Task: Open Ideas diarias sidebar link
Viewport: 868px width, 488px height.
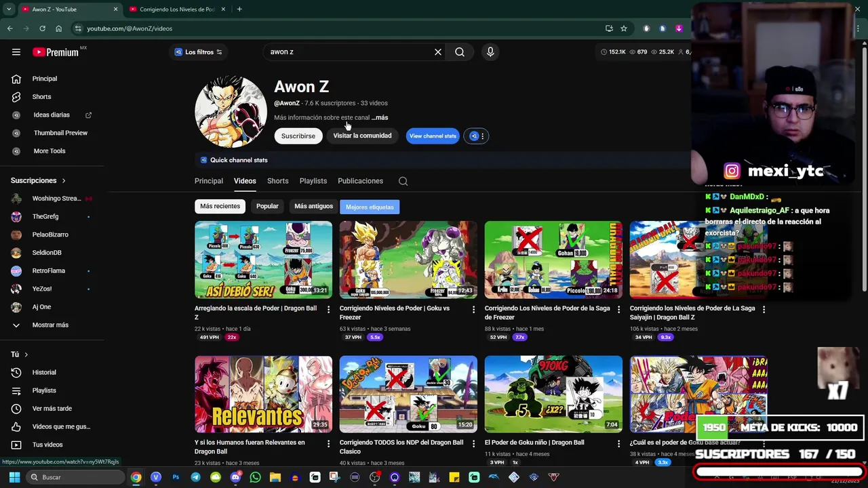Action: [x=52, y=115]
